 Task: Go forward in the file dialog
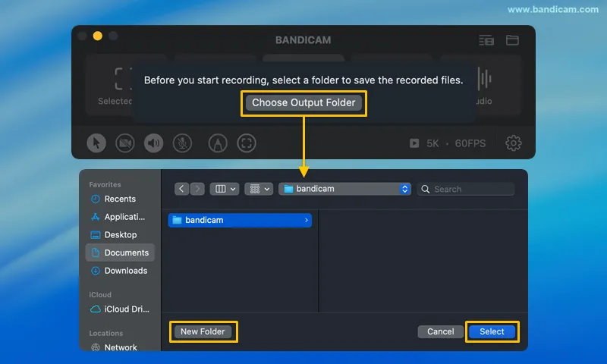(x=197, y=189)
